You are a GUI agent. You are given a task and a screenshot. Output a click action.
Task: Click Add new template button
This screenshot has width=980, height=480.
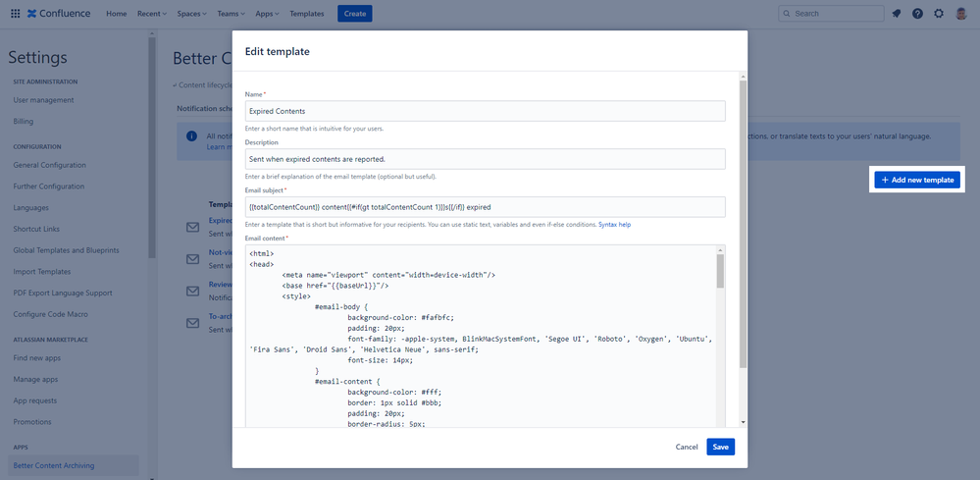click(917, 180)
